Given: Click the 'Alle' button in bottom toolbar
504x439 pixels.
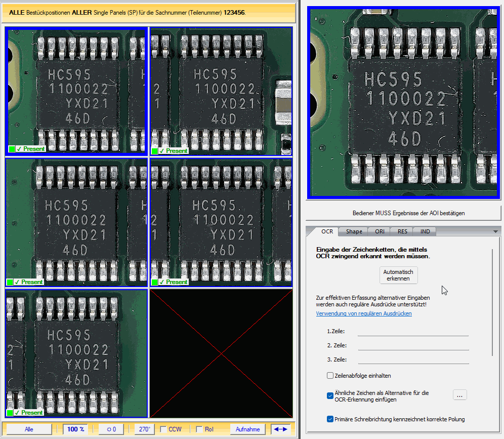Looking at the screenshot, I should tap(29, 429).
